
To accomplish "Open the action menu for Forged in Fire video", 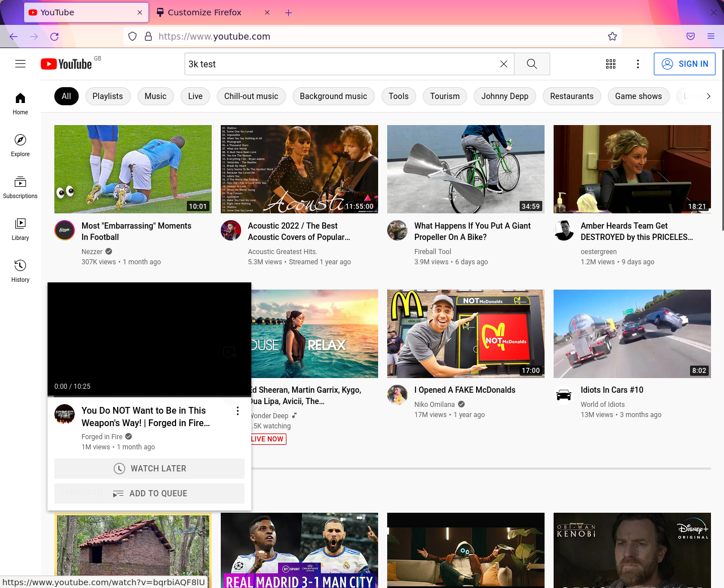I will pos(238,411).
